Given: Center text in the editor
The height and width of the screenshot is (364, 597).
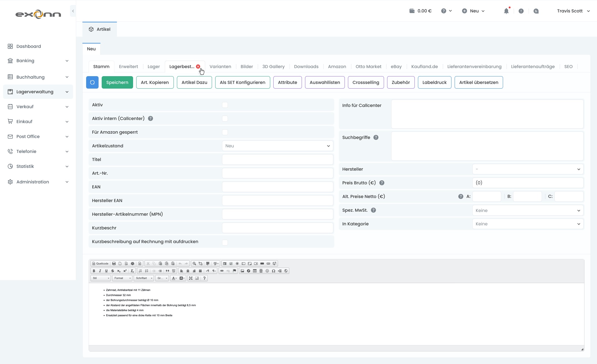Looking at the screenshot, I should (x=188, y=271).
